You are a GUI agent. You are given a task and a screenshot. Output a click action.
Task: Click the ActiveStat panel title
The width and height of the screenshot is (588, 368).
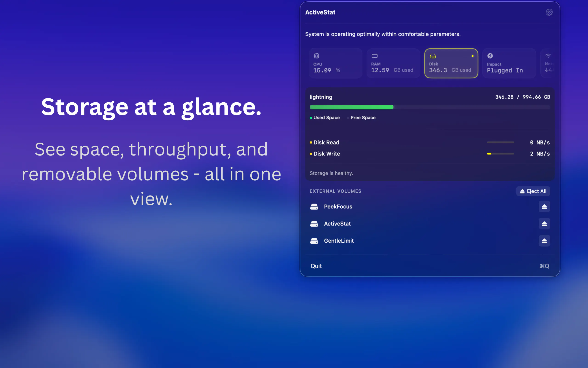coord(320,12)
